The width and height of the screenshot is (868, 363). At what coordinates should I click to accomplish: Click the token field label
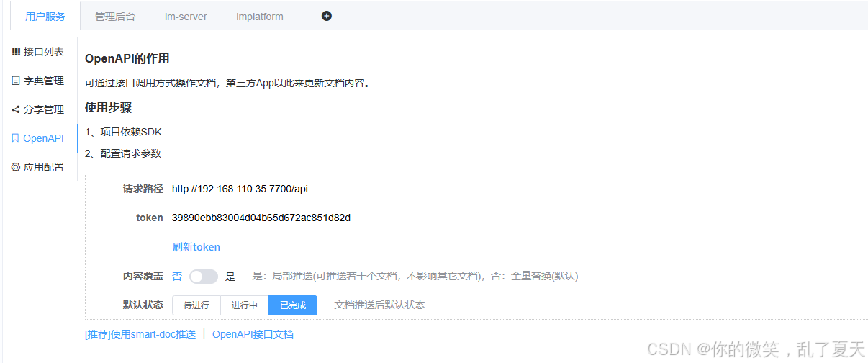click(150, 218)
